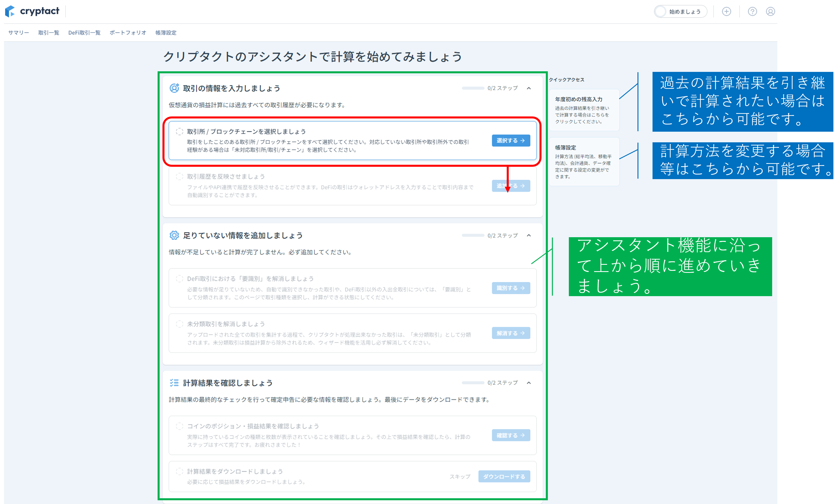This screenshot has height=504, width=836.
Task: Collapse the 足りていない情報を追加しましょう section
Action: [x=529, y=235]
